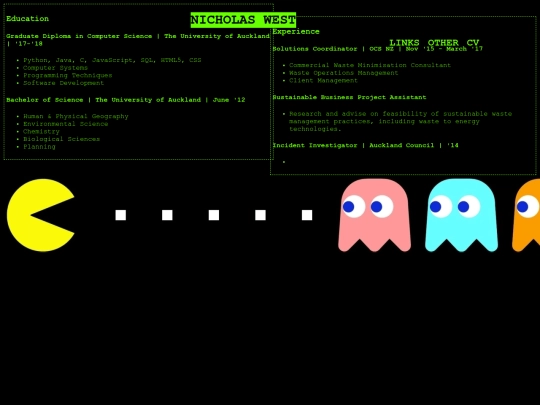Click the Planning bullet

(39, 146)
